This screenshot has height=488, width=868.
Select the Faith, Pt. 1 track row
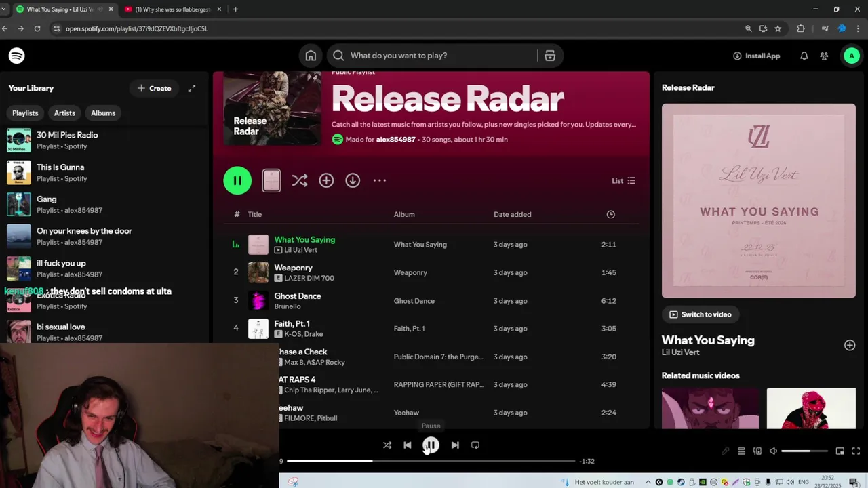click(431, 329)
